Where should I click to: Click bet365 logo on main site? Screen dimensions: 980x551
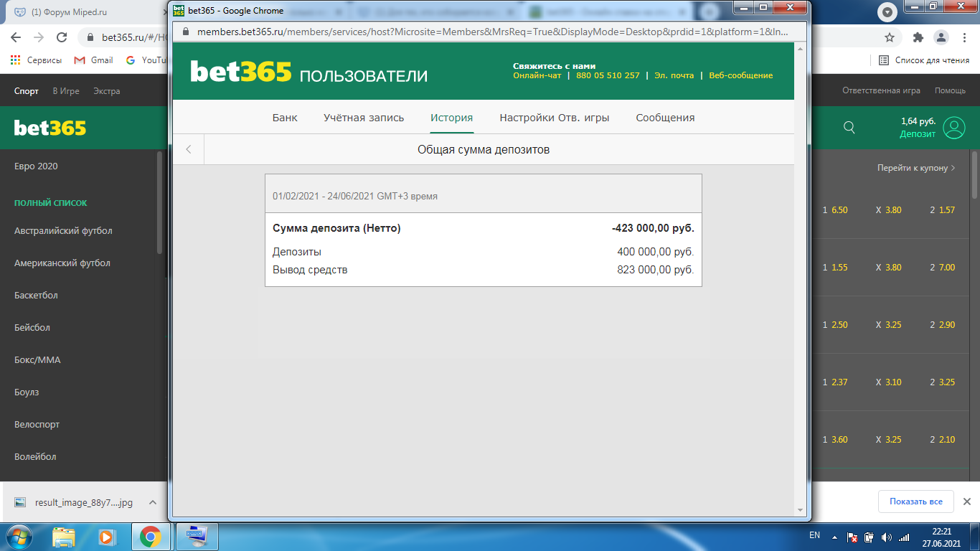coord(50,128)
